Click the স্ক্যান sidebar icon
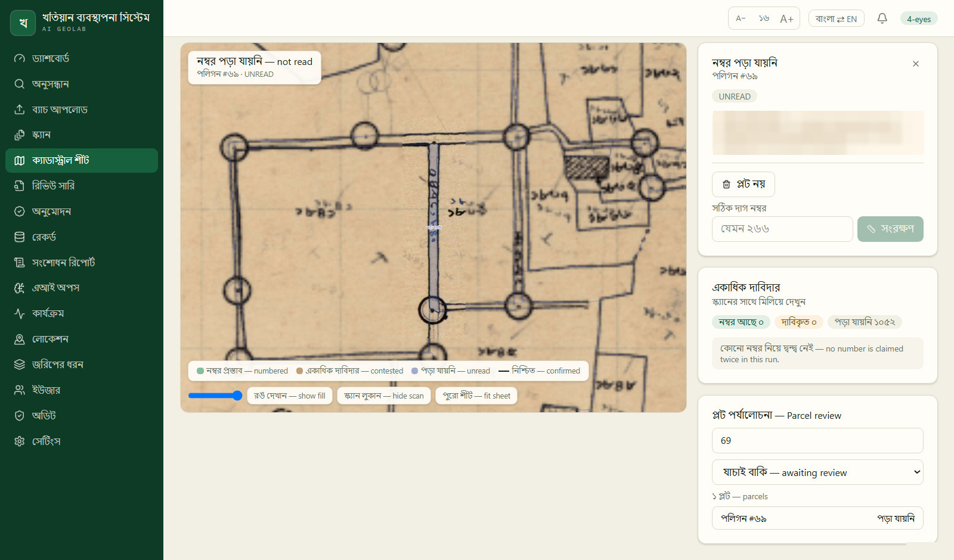The image size is (954, 560). [x=20, y=135]
